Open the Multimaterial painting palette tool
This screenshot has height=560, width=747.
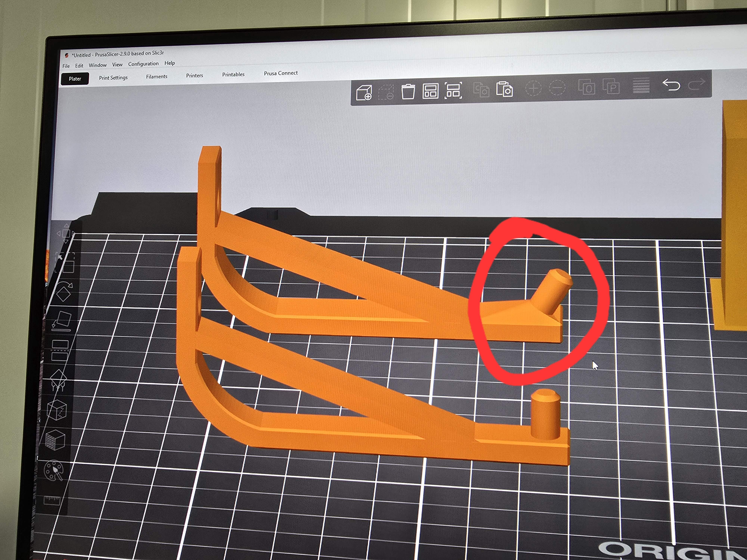click(x=53, y=470)
